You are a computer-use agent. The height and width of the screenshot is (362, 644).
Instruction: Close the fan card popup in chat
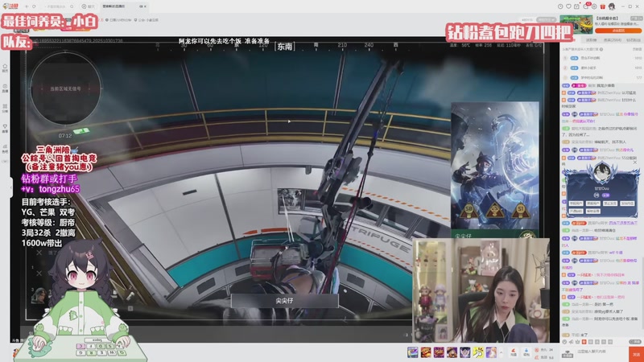tap(635, 162)
